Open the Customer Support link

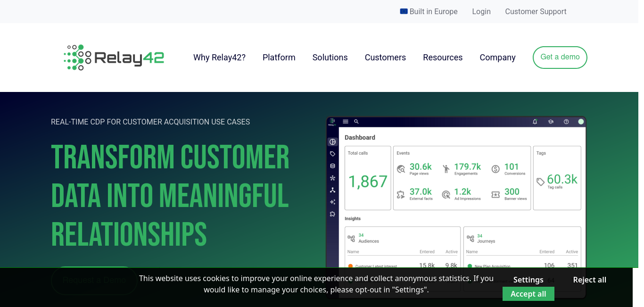click(x=536, y=11)
